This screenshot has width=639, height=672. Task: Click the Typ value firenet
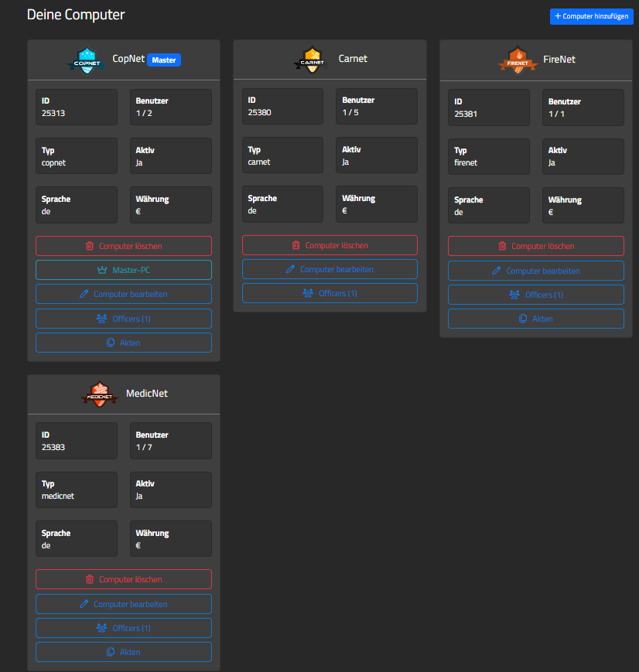466,163
